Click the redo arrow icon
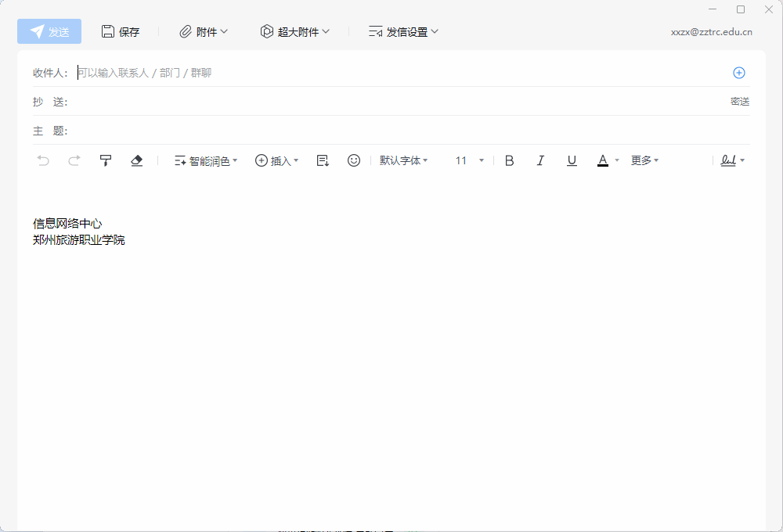 pyautogui.click(x=74, y=160)
